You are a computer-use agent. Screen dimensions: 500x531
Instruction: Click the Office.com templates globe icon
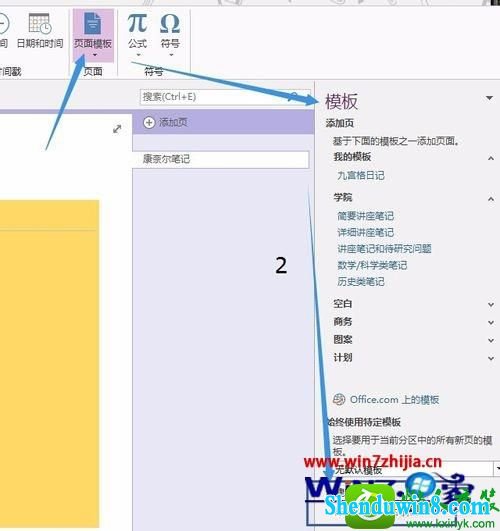coord(339,400)
